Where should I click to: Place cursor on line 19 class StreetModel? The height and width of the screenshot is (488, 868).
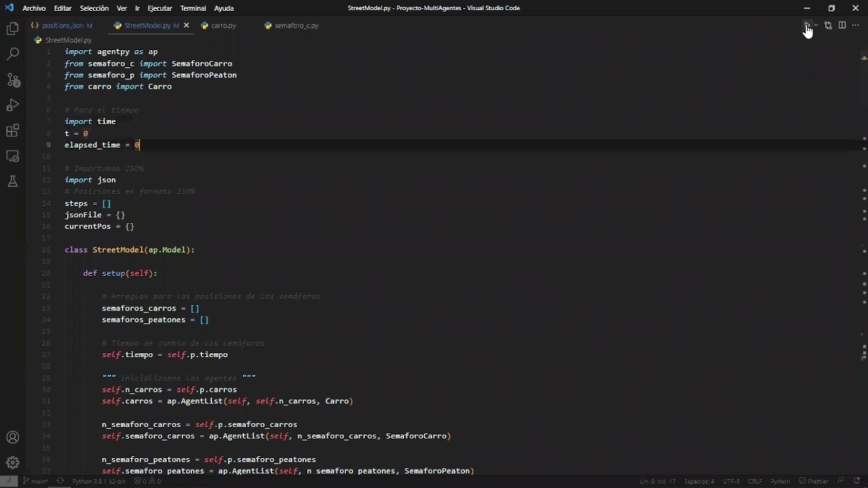[130, 249]
